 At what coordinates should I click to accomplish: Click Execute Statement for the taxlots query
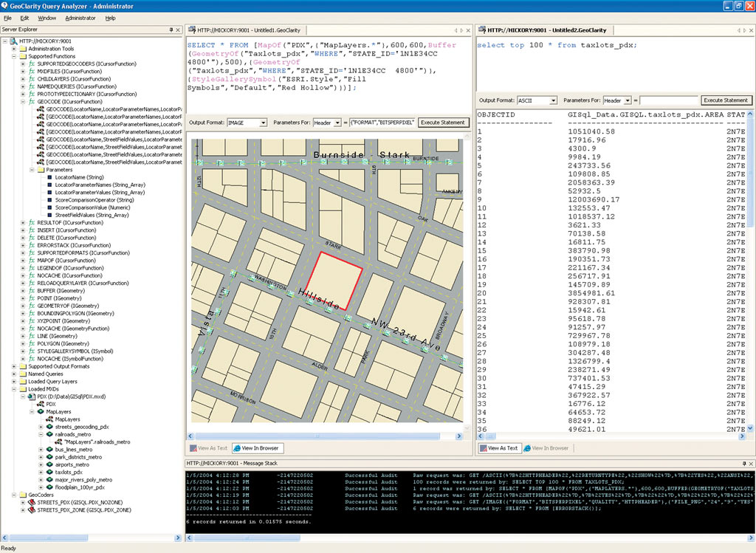pos(726,100)
